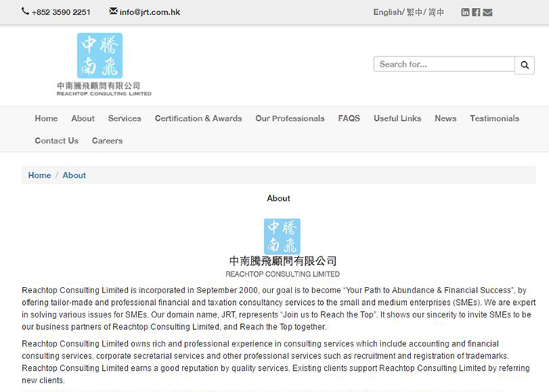The image size is (549, 392).
Task: Click the info@jrt.com.hk email address
Action: point(150,13)
